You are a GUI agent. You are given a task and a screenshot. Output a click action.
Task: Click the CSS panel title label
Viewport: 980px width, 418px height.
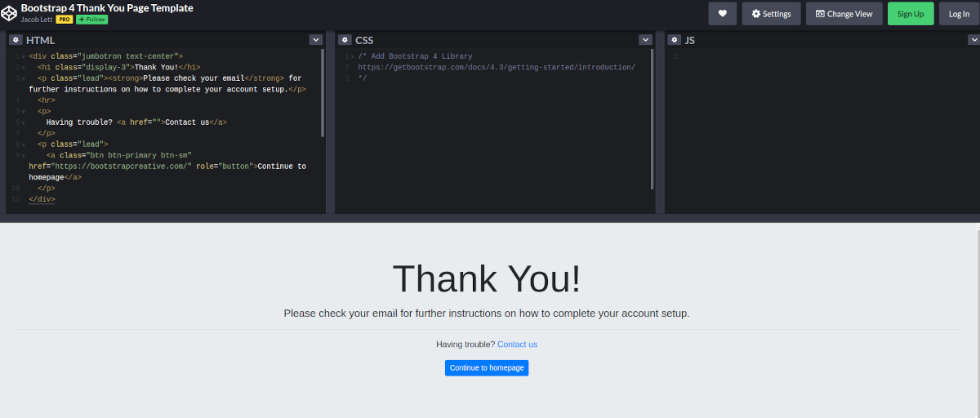[x=364, y=40]
